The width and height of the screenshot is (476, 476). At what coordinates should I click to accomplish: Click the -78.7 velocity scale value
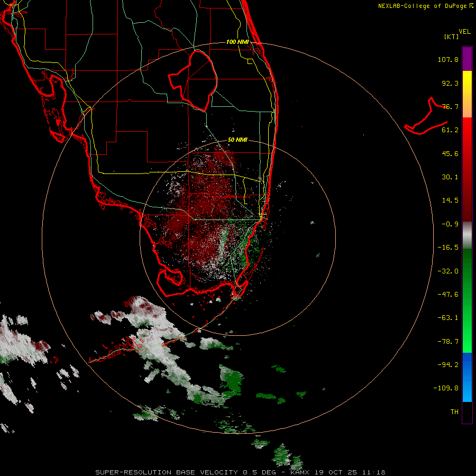448,342
